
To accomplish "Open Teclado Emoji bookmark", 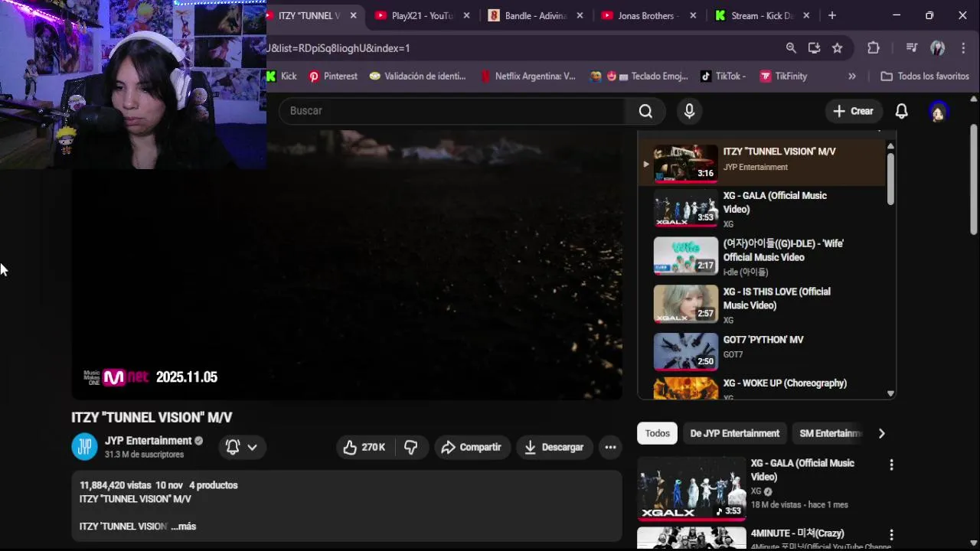I will click(639, 76).
